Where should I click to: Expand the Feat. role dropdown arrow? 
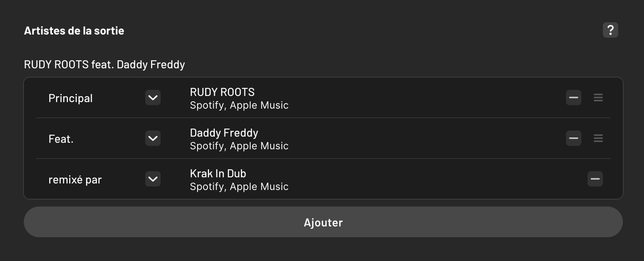tap(153, 138)
